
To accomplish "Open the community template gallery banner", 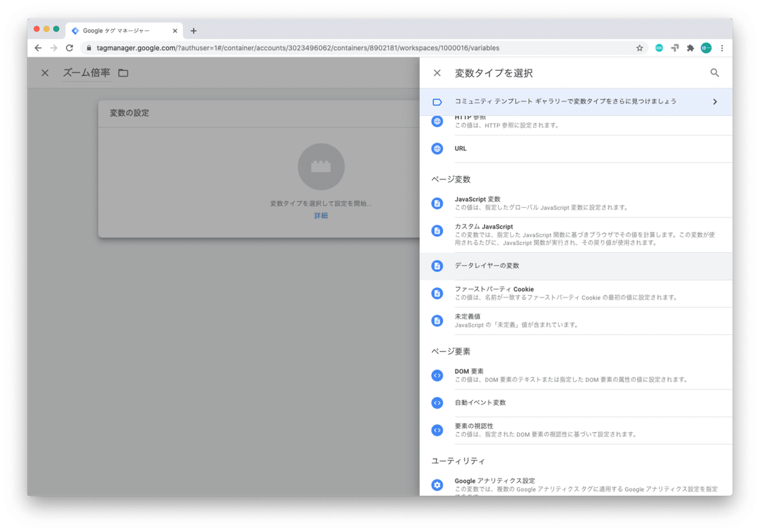I will point(576,101).
